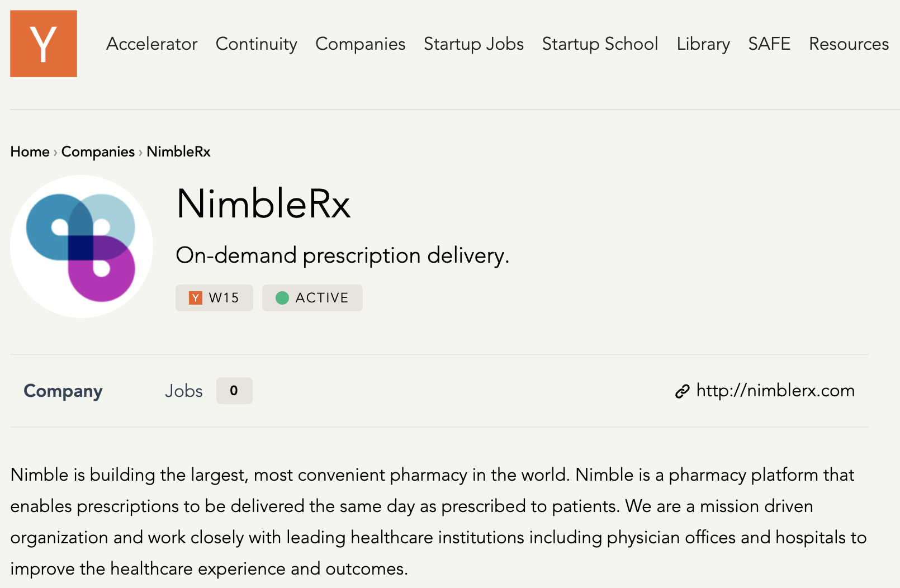Go to Continuity in navigation

click(x=257, y=44)
